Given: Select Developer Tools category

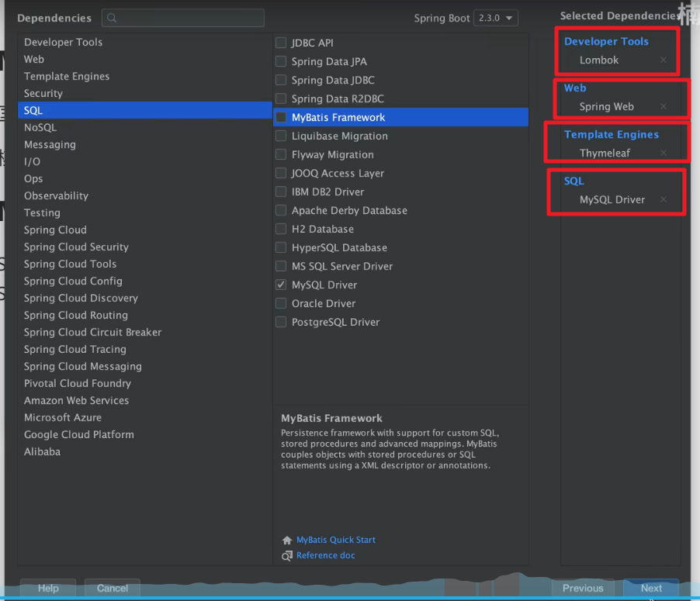Looking at the screenshot, I should [144, 42].
